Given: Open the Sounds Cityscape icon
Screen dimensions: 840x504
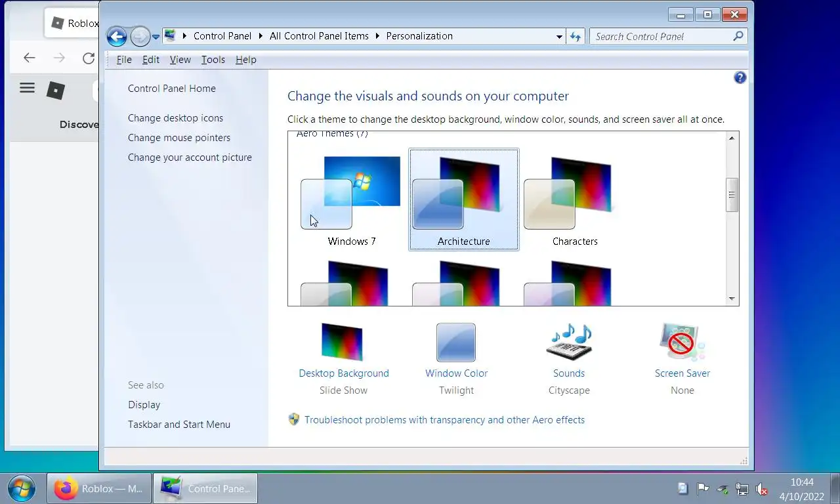Looking at the screenshot, I should (x=569, y=342).
